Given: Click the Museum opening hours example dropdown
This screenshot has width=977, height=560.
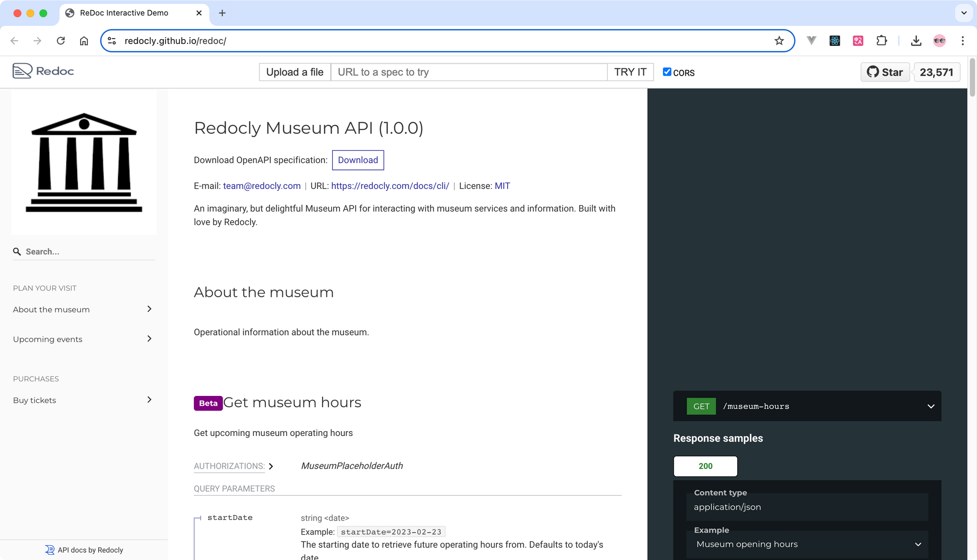Looking at the screenshot, I should [x=807, y=544].
